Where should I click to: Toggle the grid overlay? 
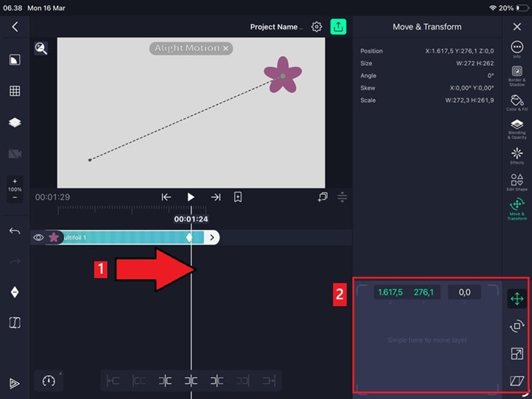14,90
